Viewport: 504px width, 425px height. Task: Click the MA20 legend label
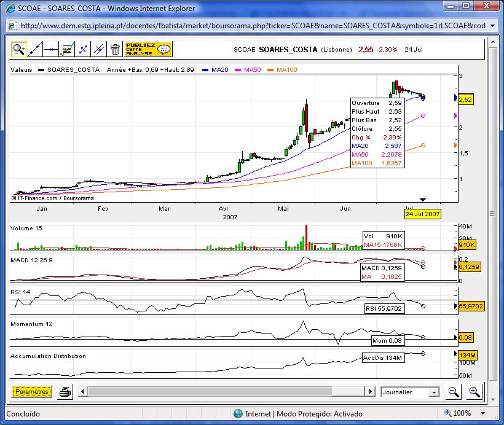(x=220, y=70)
